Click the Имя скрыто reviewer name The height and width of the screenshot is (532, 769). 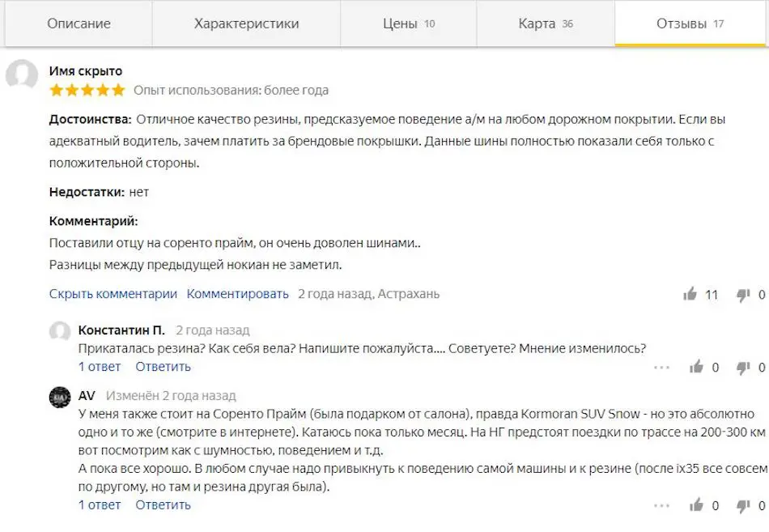click(x=86, y=71)
